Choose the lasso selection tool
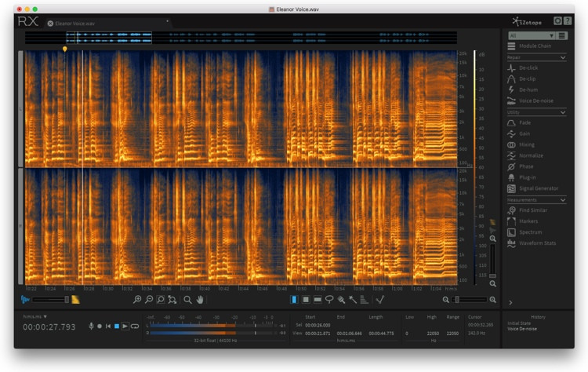Screen dimensions: 588x372 tap(329, 300)
